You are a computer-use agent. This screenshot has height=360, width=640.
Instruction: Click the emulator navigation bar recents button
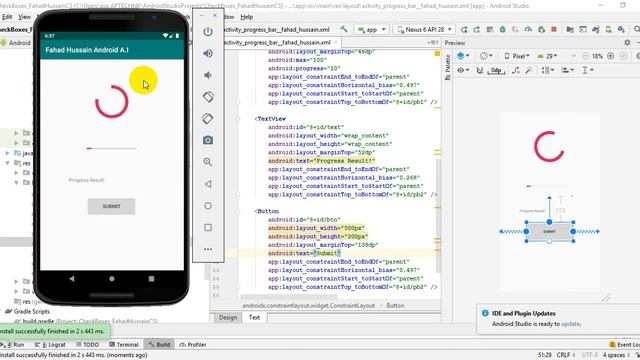[151, 279]
